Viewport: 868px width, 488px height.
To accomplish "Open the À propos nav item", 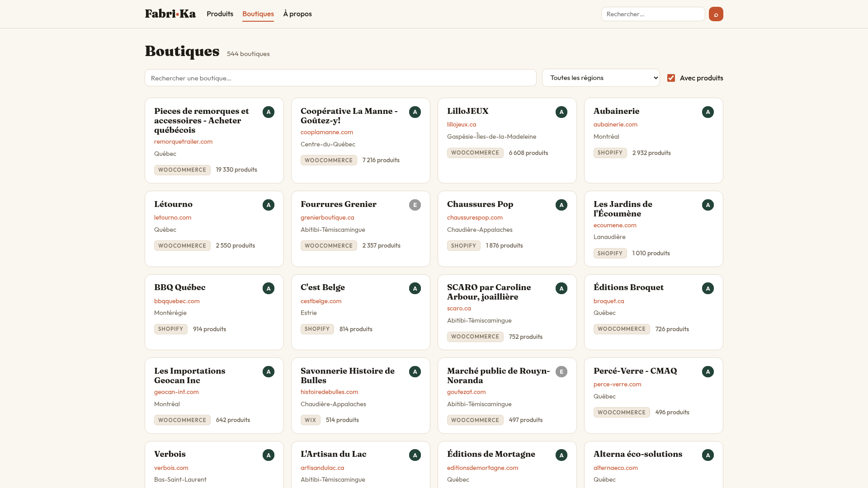I will pyautogui.click(x=297, y=14).
